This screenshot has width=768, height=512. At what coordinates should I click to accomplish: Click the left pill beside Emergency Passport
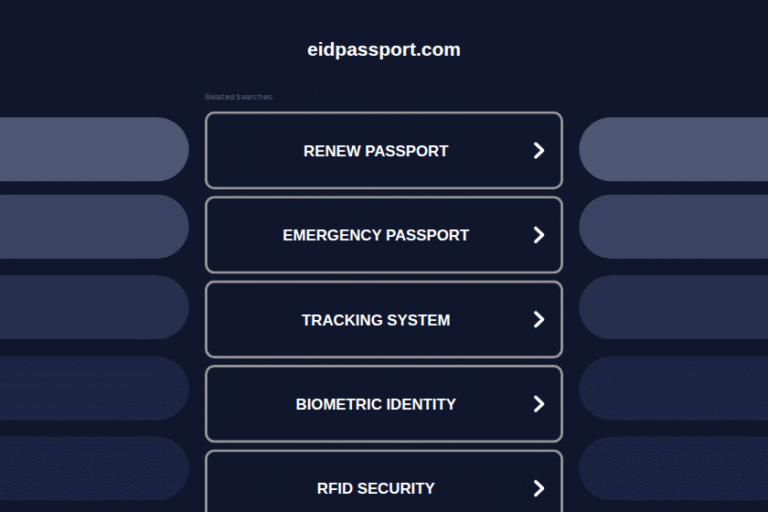click(93, 227)
